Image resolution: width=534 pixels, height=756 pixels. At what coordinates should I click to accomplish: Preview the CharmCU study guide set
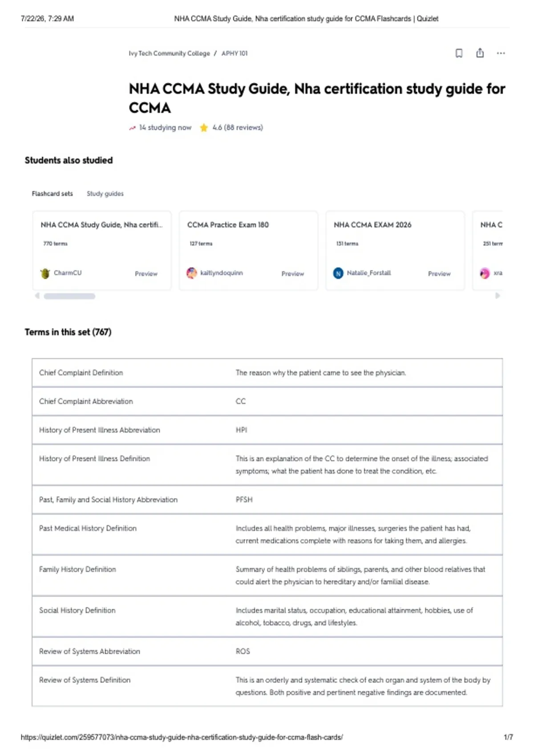click(x=146, y=273)
